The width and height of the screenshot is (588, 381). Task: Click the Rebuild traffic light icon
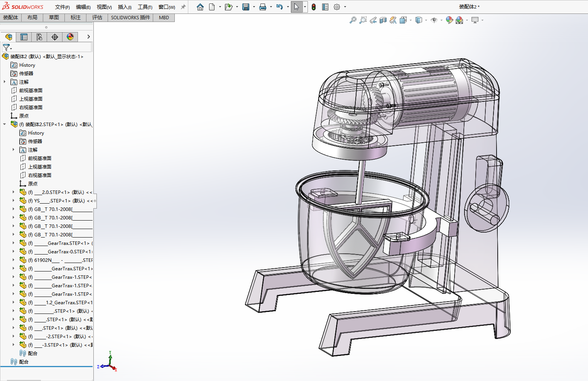(314, 7)
